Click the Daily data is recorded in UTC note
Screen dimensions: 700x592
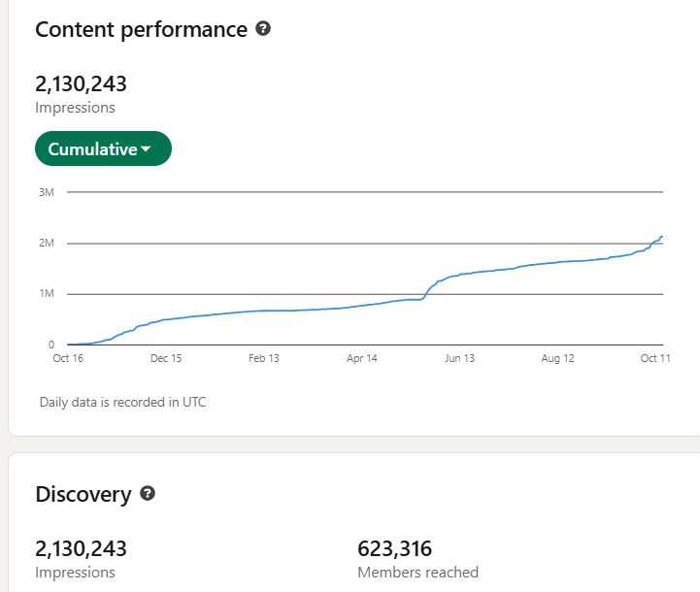click(122, 402)
